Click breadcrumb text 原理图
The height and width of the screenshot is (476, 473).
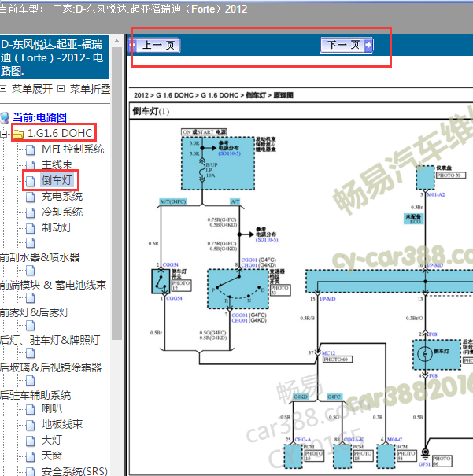283,96
